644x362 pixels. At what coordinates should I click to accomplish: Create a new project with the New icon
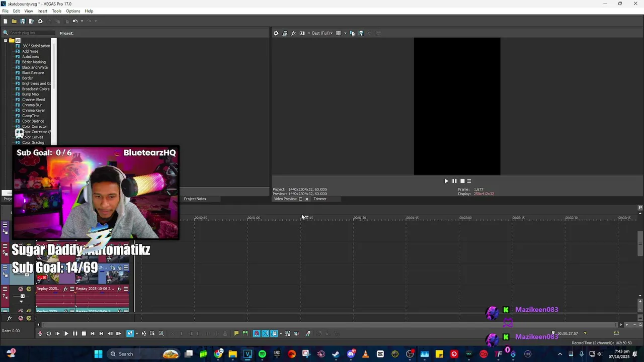pyautogui.click(x=5, y=21)
